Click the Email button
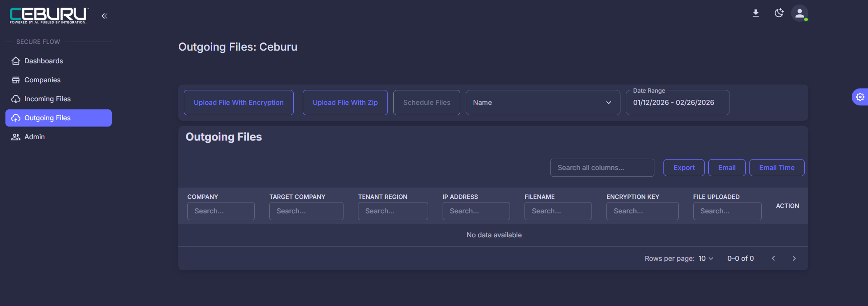Viewport: 868px width, 306px height. click(727, 168)
